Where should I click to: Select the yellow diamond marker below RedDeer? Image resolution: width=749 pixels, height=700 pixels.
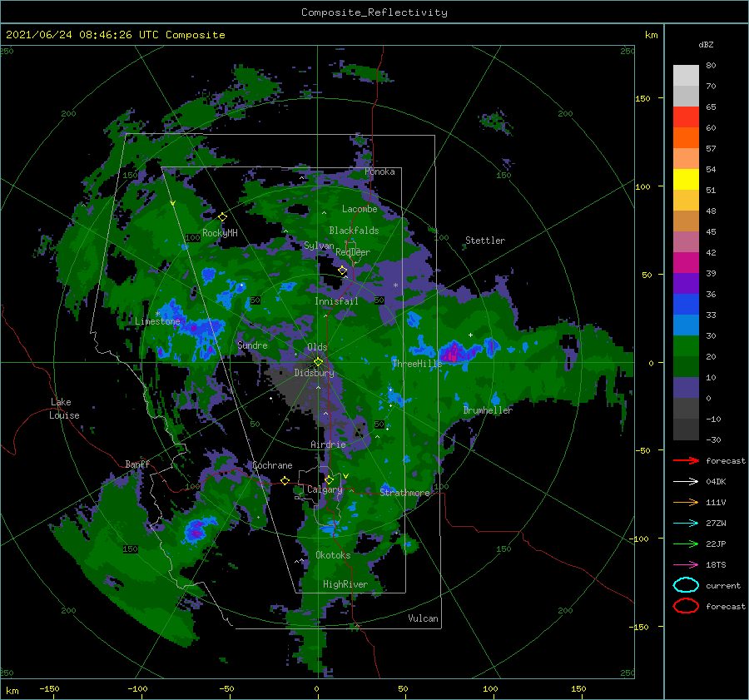click(x=343, y=271)
